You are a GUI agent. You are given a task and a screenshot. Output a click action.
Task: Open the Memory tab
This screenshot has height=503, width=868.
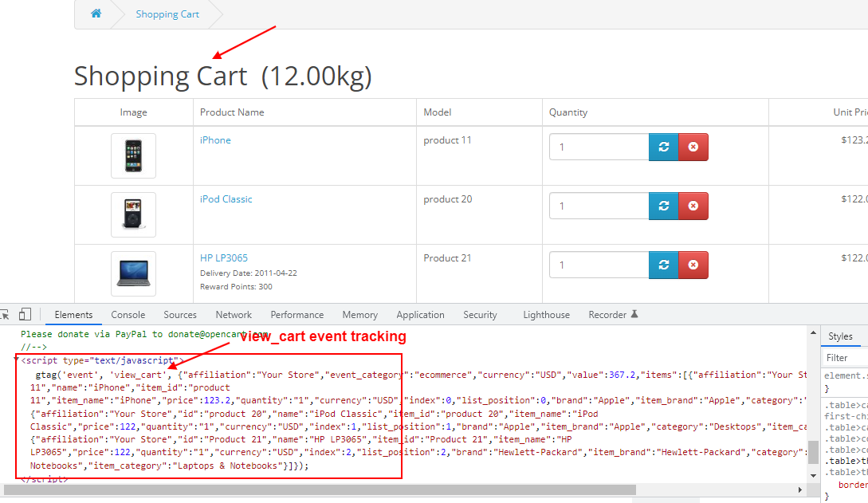pos(359,315)
